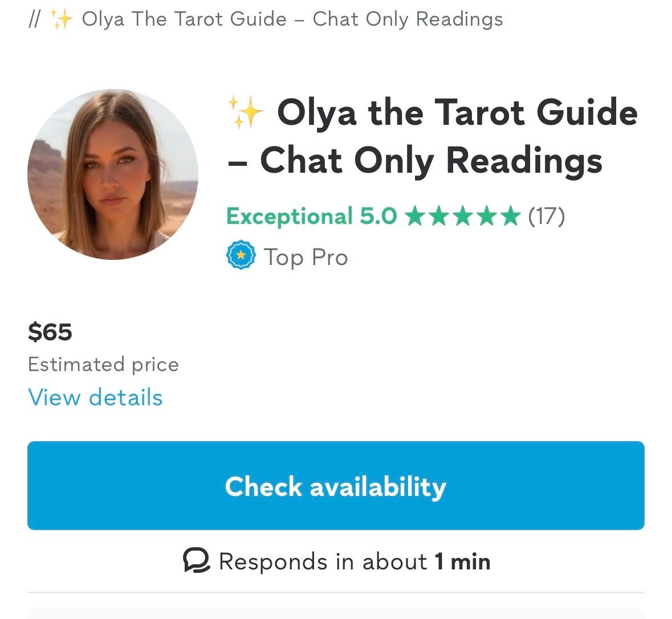The height and width of the screenshot is (619, 672).
Task: Click the $65 price amount
Action: click(x=50, y=332)
